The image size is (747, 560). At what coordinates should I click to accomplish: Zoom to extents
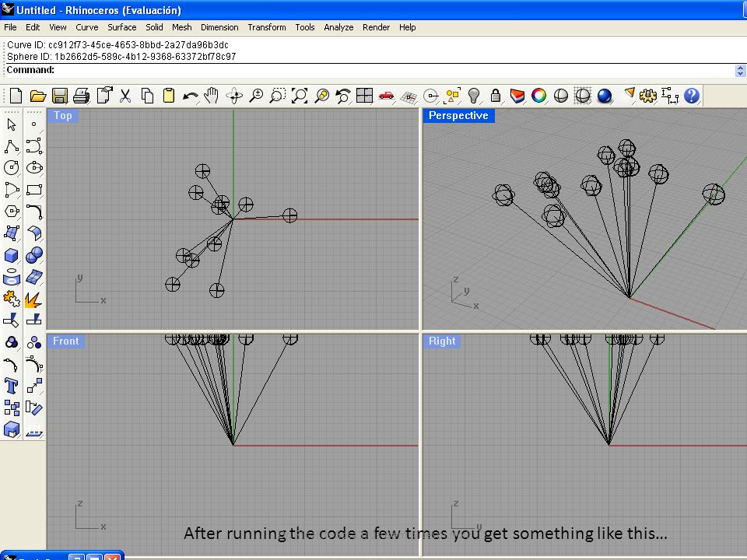coord(300,96)
